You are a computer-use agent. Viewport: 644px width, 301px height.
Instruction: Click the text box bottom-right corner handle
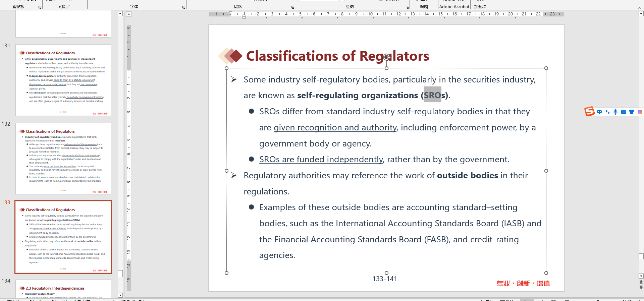[546, 273]
